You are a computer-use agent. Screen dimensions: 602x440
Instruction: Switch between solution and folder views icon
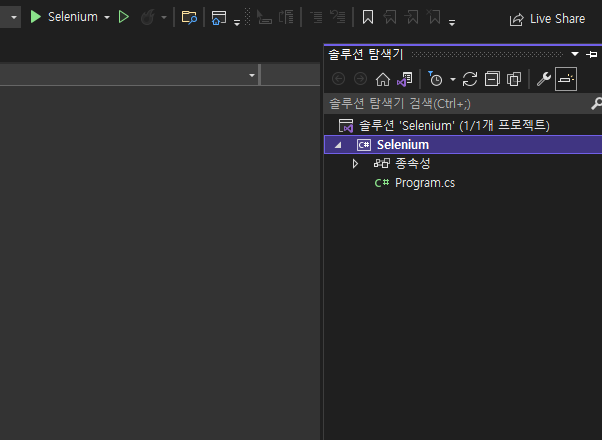(x=405, y=79)
